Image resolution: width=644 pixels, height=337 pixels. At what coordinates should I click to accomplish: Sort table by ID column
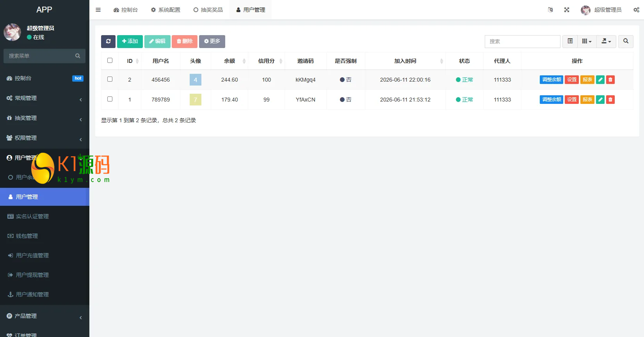tap(130, 61)
